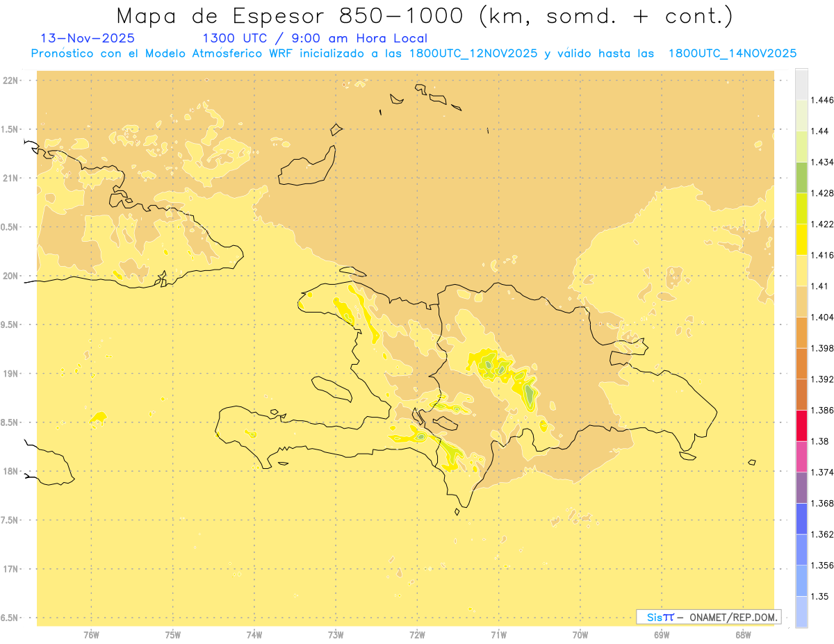Click the 'SisPI - ONAMET/REP.DOM.' credit box
Screen dimensions: 834x644
pyautogui.click(x=709, y=617)
